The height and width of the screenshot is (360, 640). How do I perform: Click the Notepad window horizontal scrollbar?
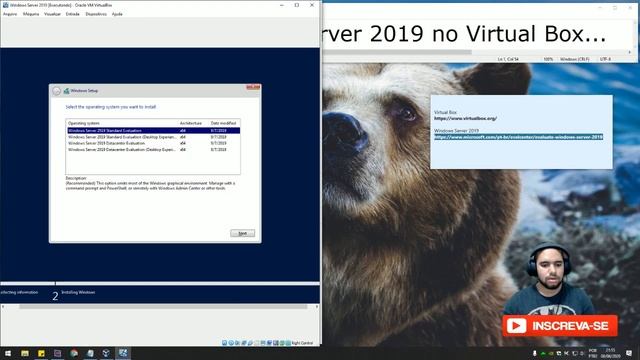click(398, 52)
